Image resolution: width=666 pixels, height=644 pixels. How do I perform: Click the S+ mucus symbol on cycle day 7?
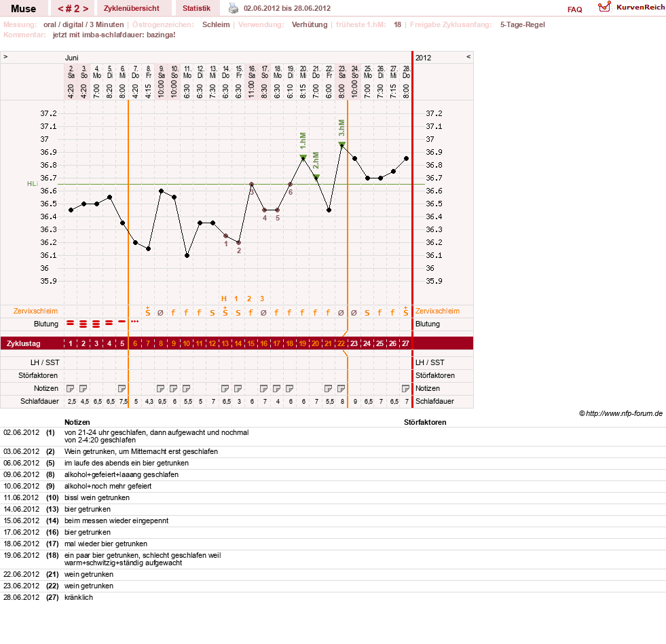[148, 311]
